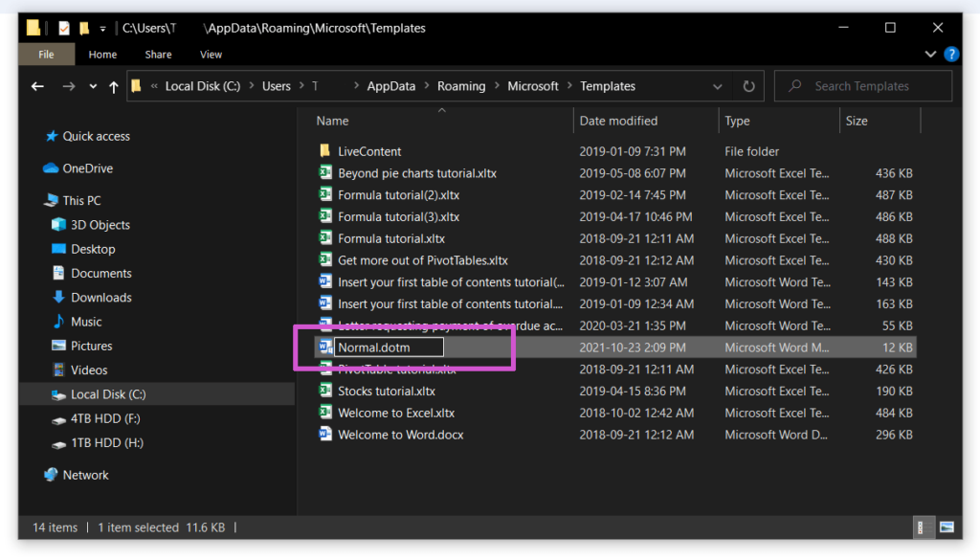Click Templates in the address bar breadcrumb
Viewport: 980px width, 560px height.
click(x=608, y=86)
